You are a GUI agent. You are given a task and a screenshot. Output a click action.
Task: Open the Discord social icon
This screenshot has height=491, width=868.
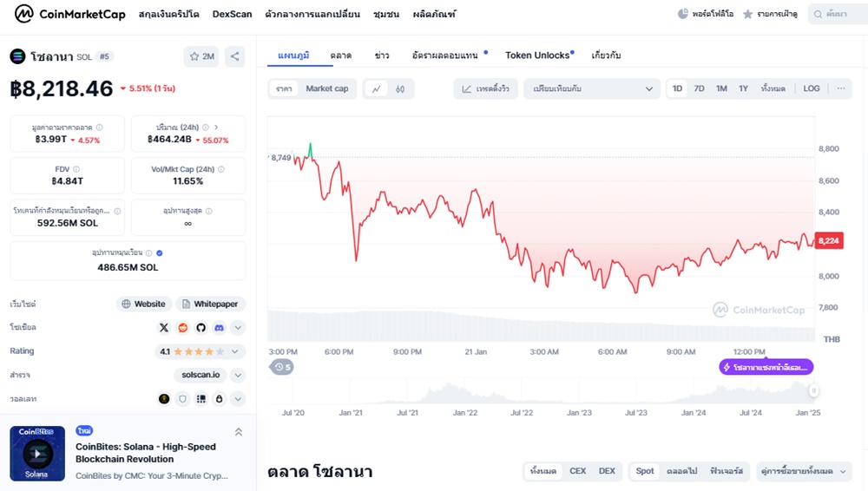point(220,328)
